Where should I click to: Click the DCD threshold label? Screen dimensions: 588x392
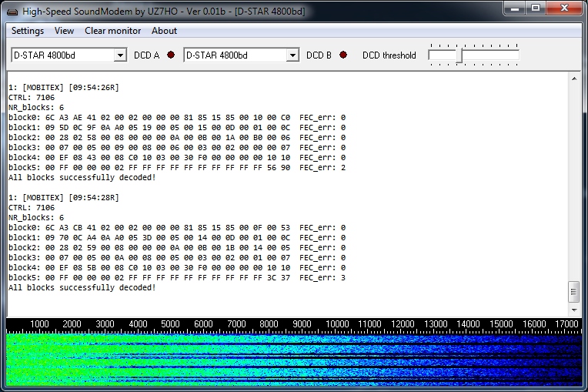point(389,55)
